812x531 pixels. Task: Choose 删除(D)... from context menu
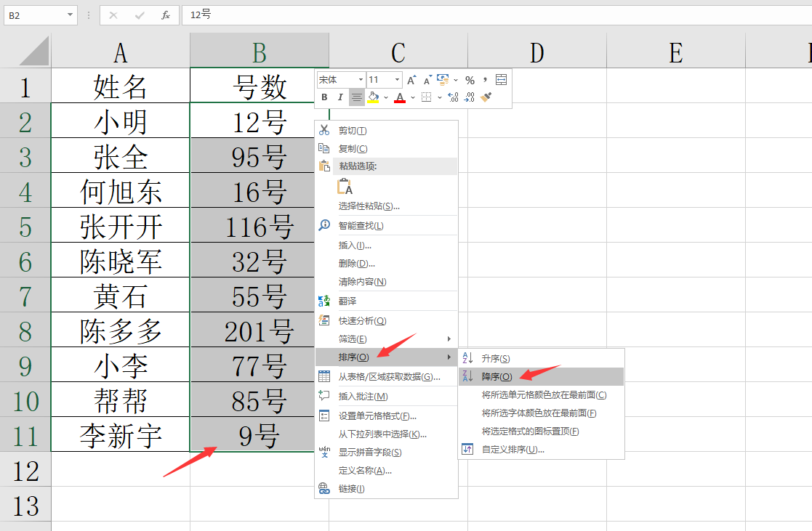pos(386,264)
